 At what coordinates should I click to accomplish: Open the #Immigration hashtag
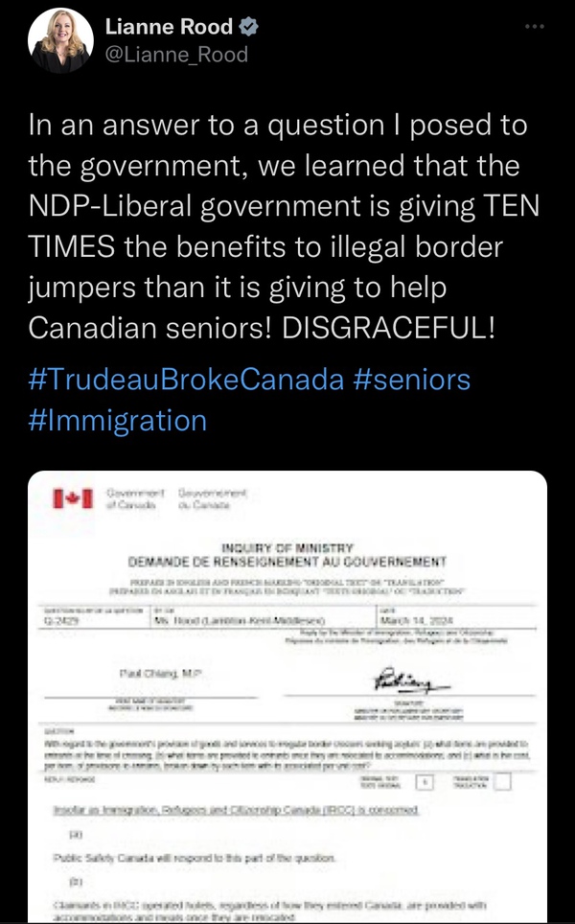[117, 420]
